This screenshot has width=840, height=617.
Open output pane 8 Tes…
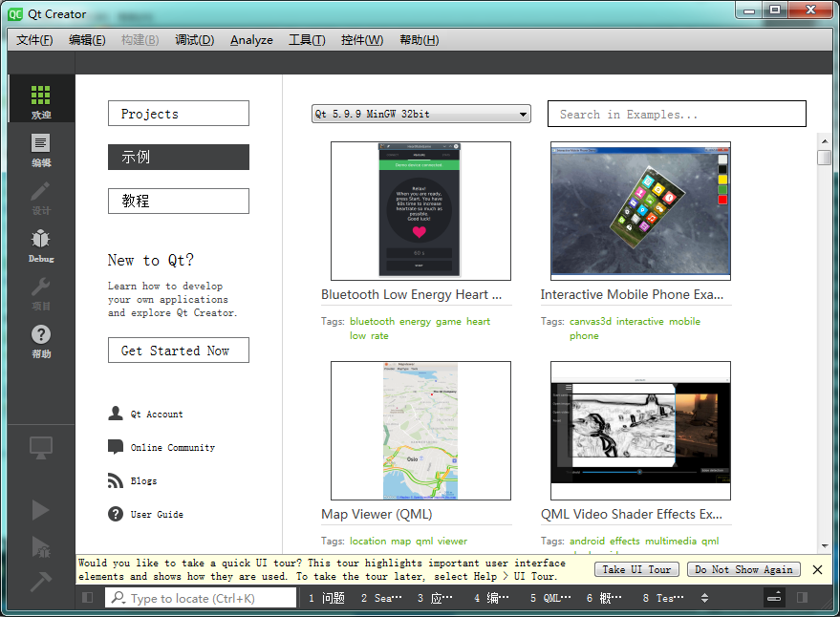coord(663,598)
